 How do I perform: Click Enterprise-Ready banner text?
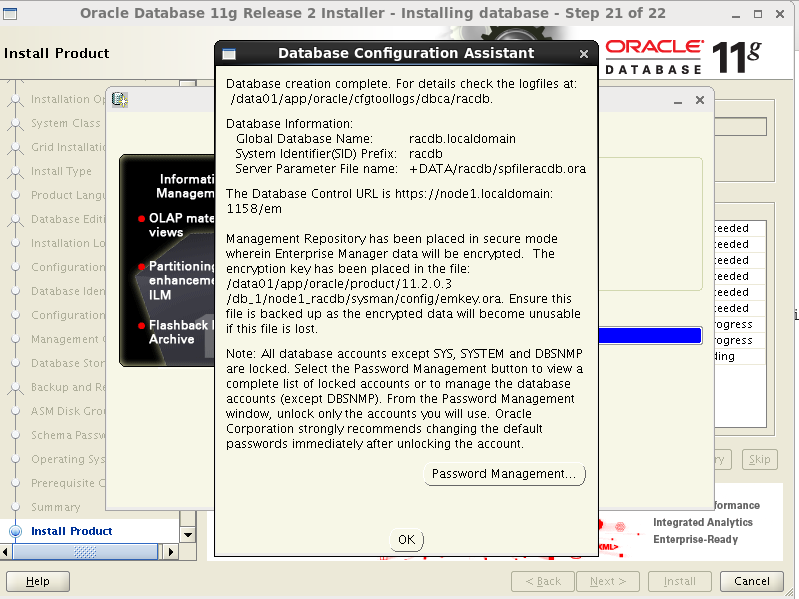click(x=696, y=539)
